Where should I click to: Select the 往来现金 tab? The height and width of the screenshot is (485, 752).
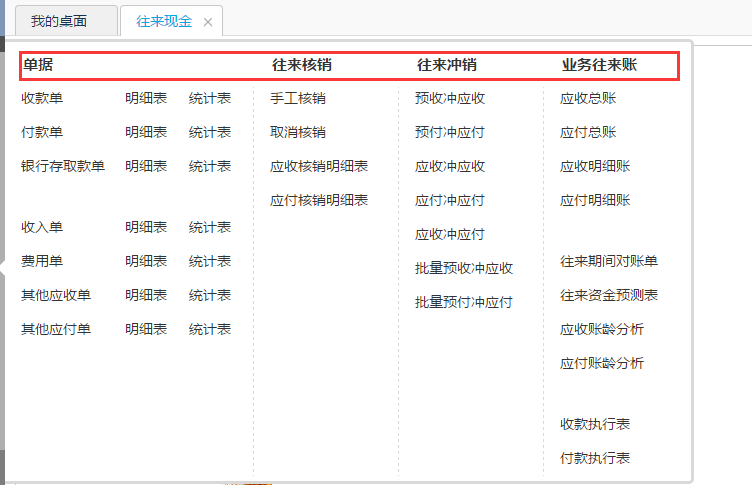[164, 21]
